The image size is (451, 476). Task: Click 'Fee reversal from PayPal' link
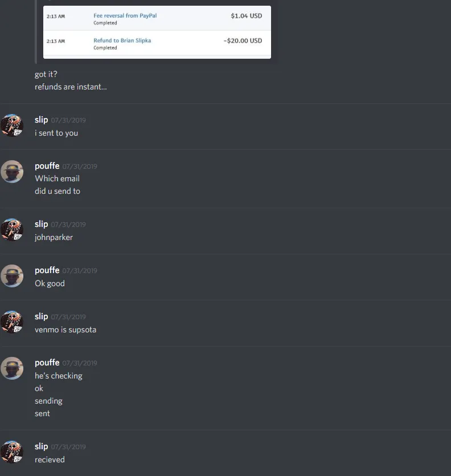coord(125,15)
